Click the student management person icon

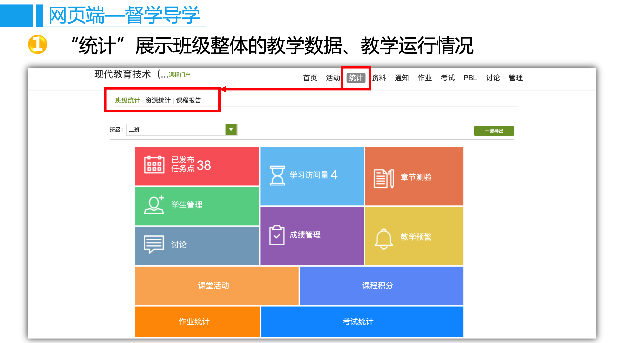154,205
